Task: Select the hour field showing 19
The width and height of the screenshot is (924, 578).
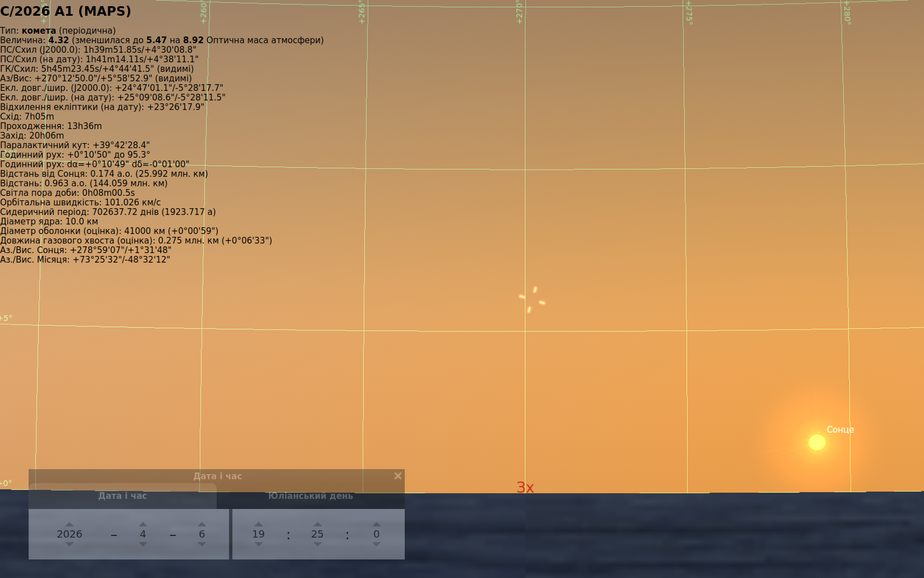Action: point(258,534)
